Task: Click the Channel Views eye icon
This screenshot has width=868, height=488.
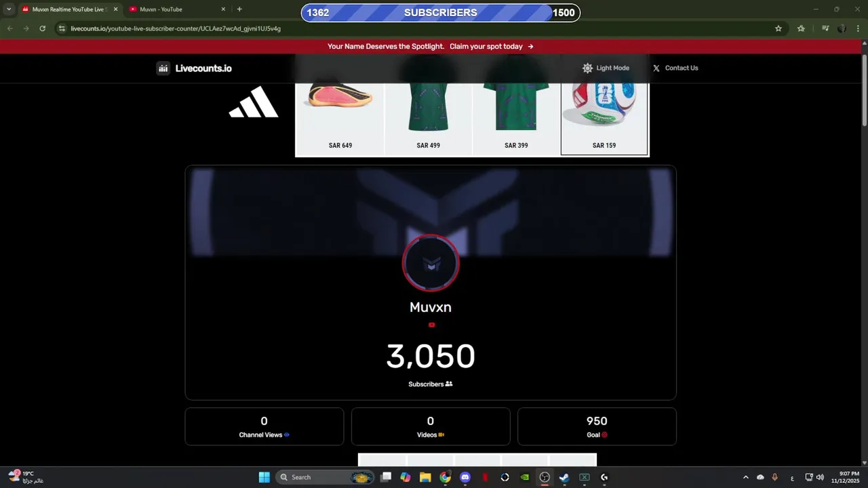Action: coord(287,434)
